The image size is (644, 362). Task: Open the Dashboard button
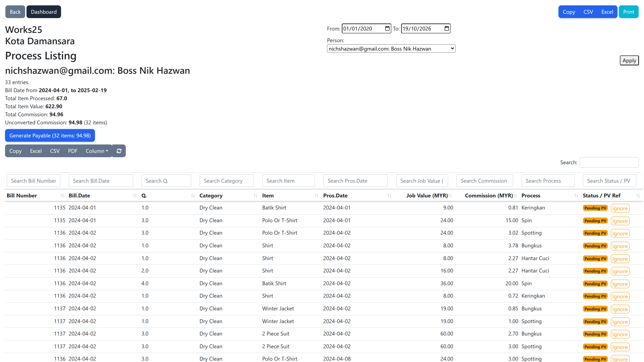(x=44, y=12)
